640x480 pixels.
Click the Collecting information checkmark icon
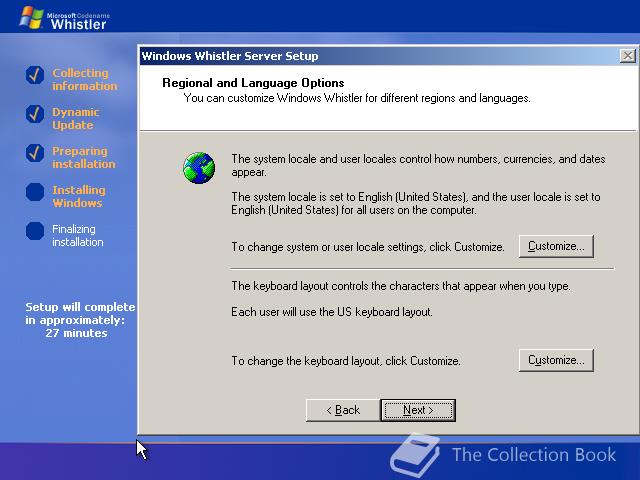click(x=35, y=75)
